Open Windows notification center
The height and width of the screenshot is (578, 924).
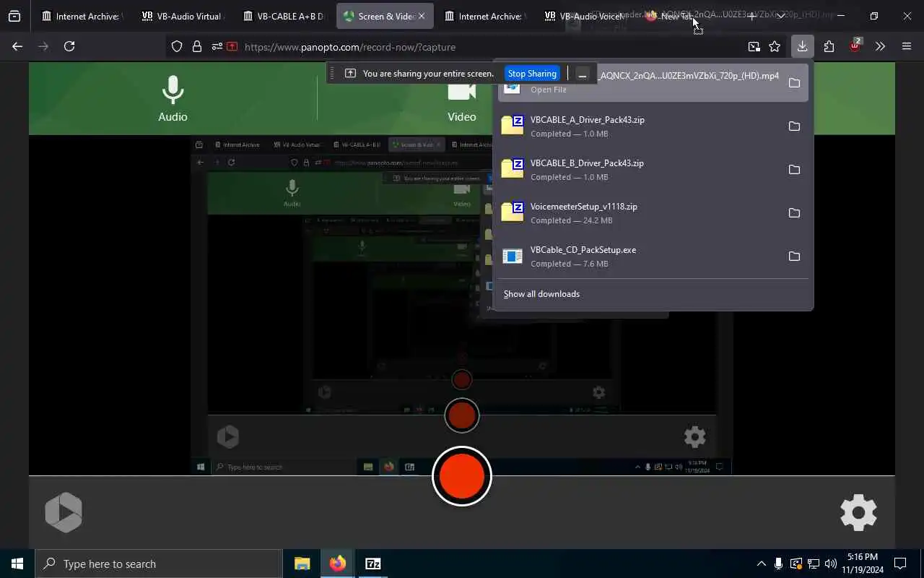(900, 564)
